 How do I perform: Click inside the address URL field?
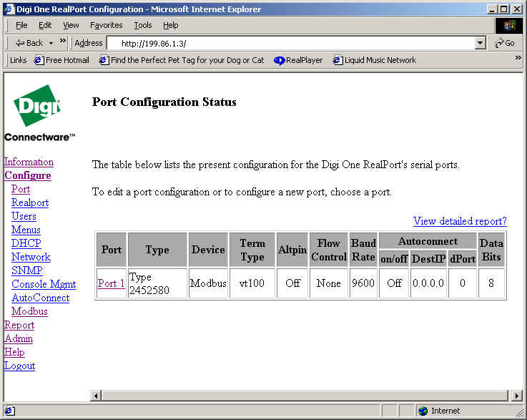(x=286, y=43)
